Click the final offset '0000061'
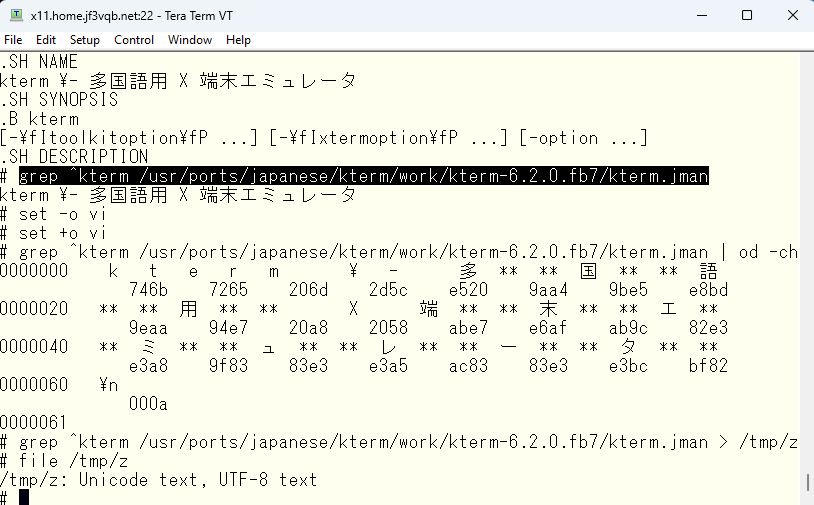 pos(34,422)
